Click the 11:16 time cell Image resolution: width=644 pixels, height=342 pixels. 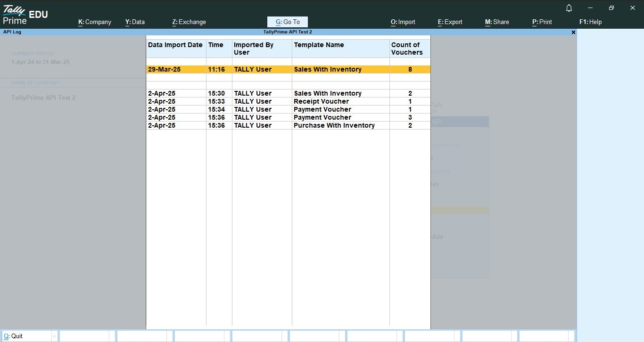[x=216, y=69]
